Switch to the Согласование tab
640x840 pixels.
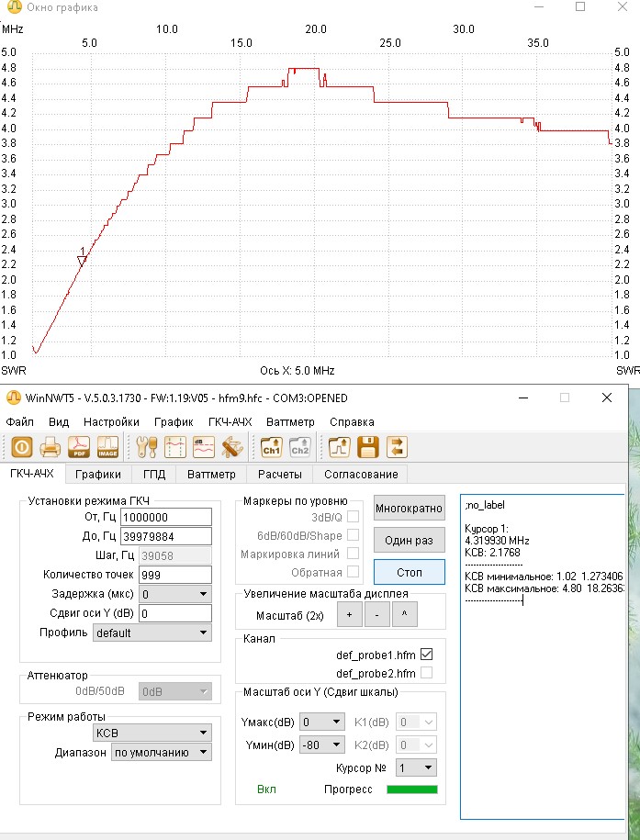361,474
